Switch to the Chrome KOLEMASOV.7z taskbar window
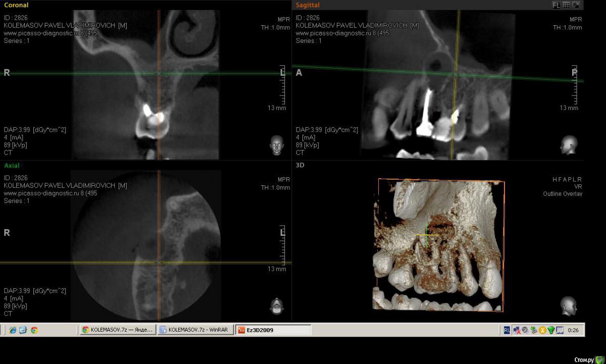606x364 pixels. coord(118,330)
